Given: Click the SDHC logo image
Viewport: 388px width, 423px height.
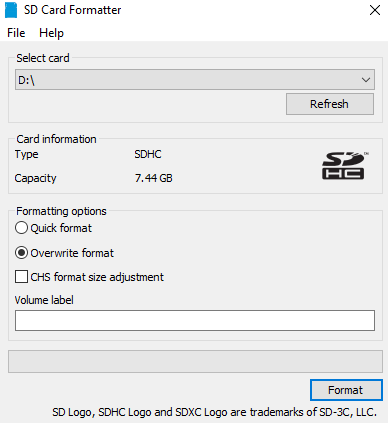Looking at the screenshot, I should (345, 166).
